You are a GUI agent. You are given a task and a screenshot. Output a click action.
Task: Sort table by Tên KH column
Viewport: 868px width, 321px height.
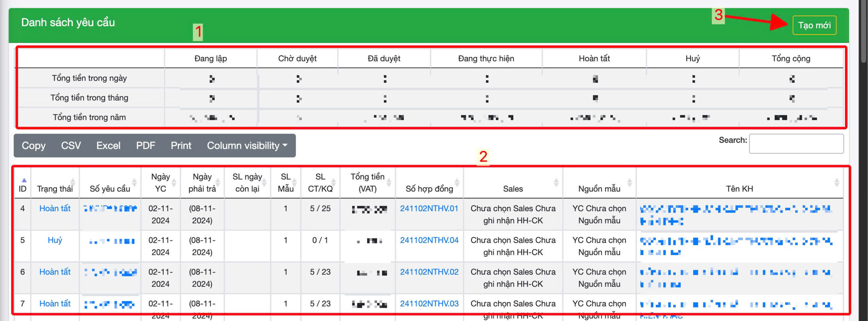pos(739,188)
